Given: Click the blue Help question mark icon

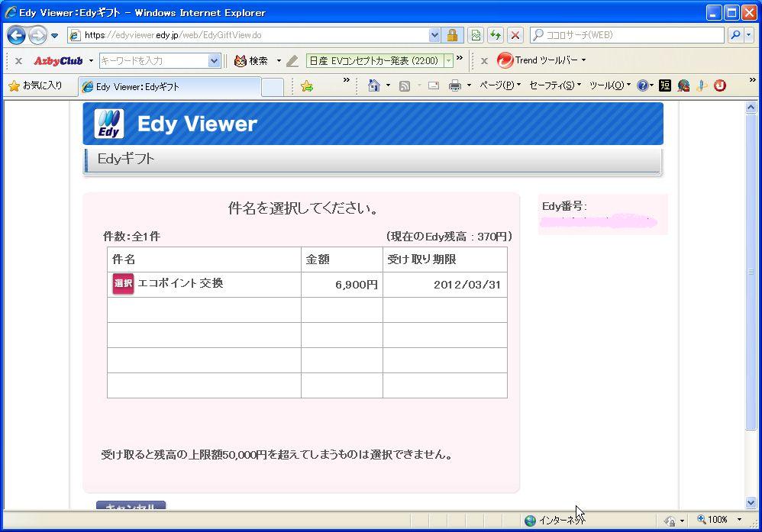Looking at the screenshot, I should 642,85.
